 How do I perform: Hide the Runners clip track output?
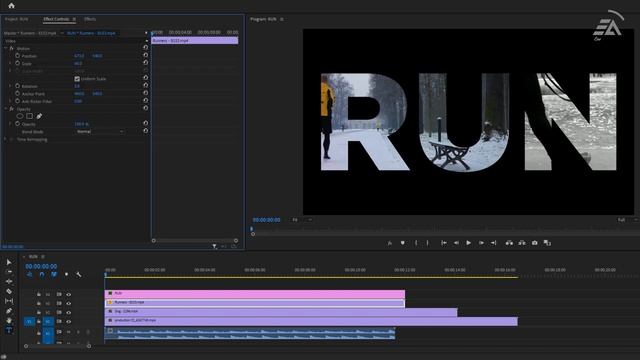pos(69,303)
